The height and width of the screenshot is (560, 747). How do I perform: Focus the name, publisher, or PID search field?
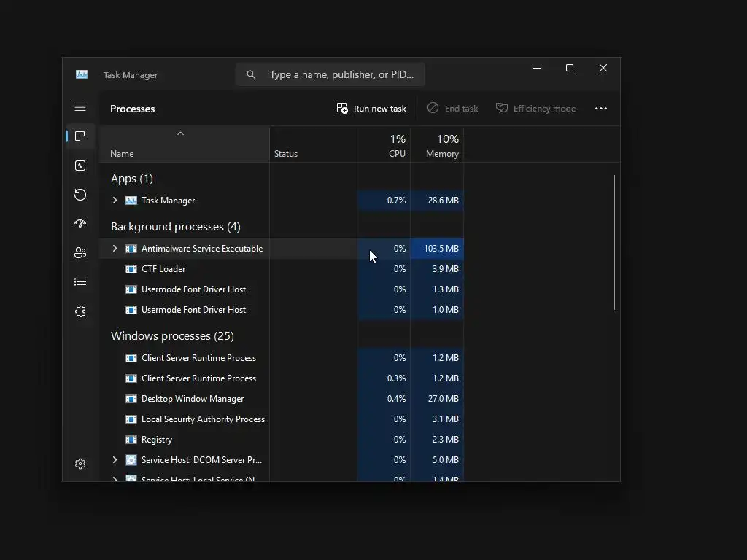coord(330,75)
